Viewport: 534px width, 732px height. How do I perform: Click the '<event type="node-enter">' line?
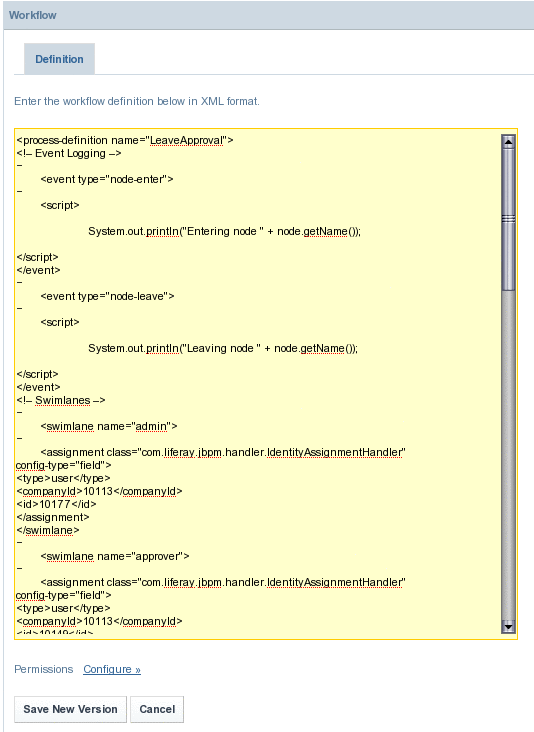coord(107,179)
